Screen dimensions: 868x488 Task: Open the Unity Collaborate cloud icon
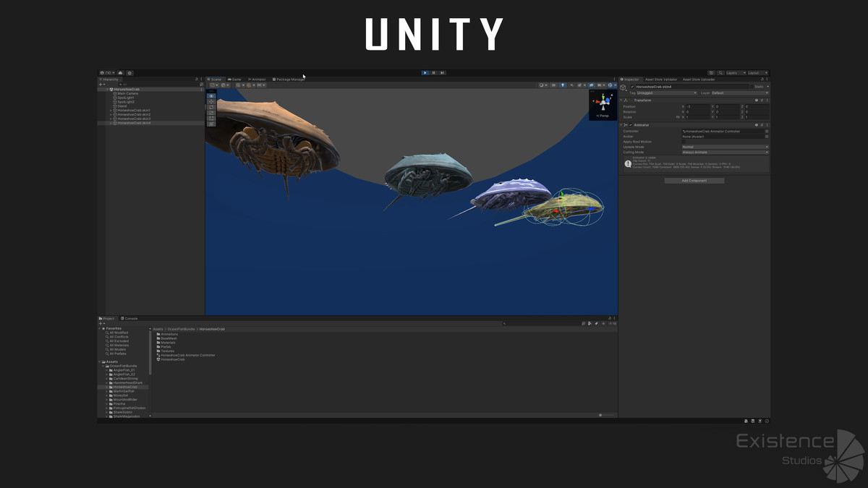point(712,72)
